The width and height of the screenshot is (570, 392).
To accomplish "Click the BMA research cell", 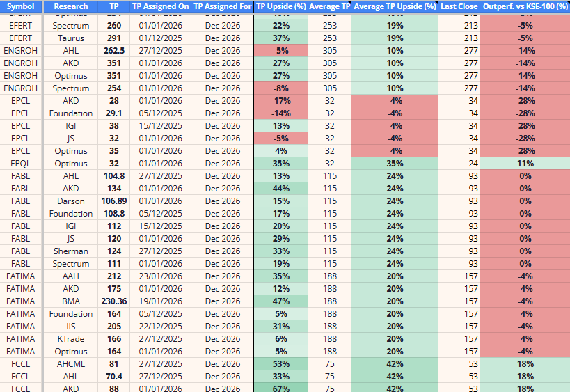I will (71, 301).
